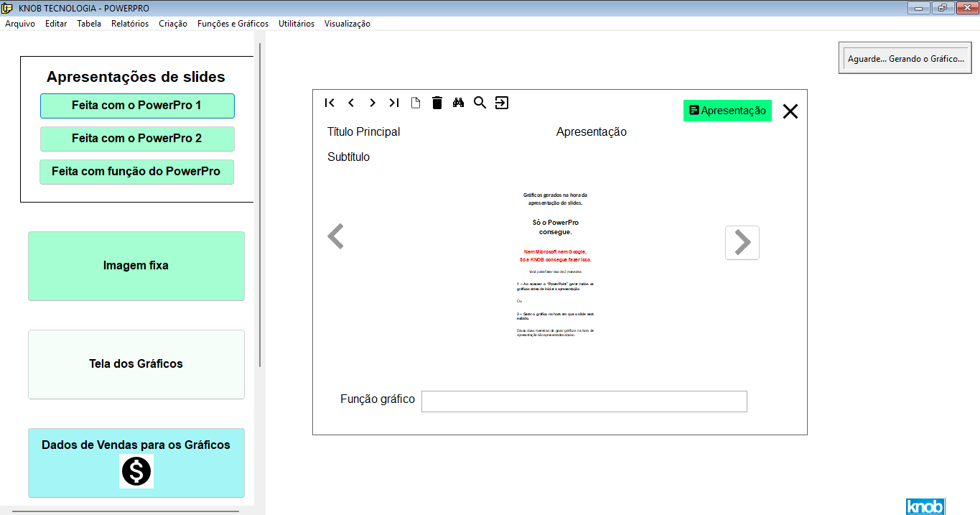Open Feita com função do PowerPro
This screenshot has height=515, width=980.
tap(136, 172)
